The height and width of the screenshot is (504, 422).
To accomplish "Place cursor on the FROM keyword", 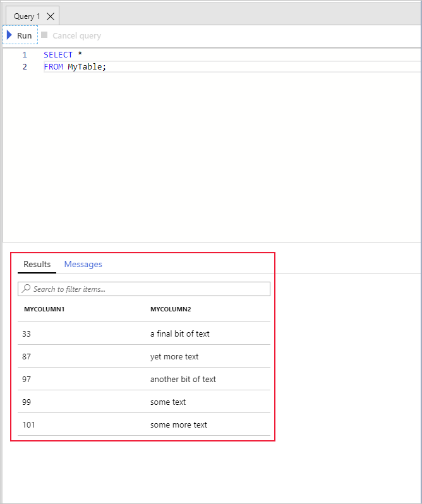I will click(x=53, y=67).
